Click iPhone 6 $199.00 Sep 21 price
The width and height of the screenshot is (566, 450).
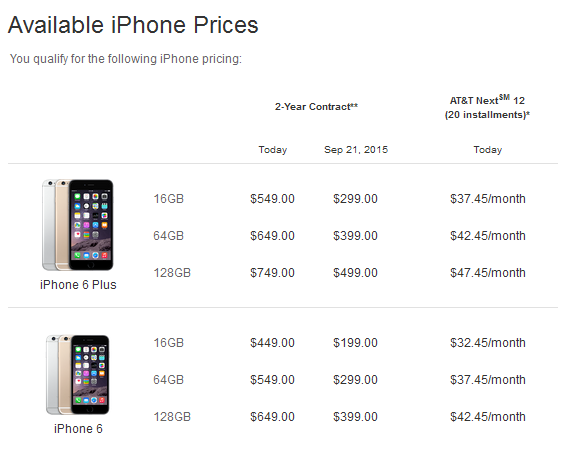356,343
